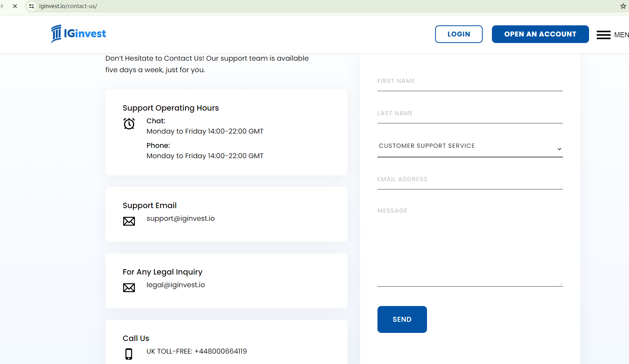Viewport: 629px width, 364px height.
Task: Click the Call Us phone icon
Action: (x=129, y=354)
